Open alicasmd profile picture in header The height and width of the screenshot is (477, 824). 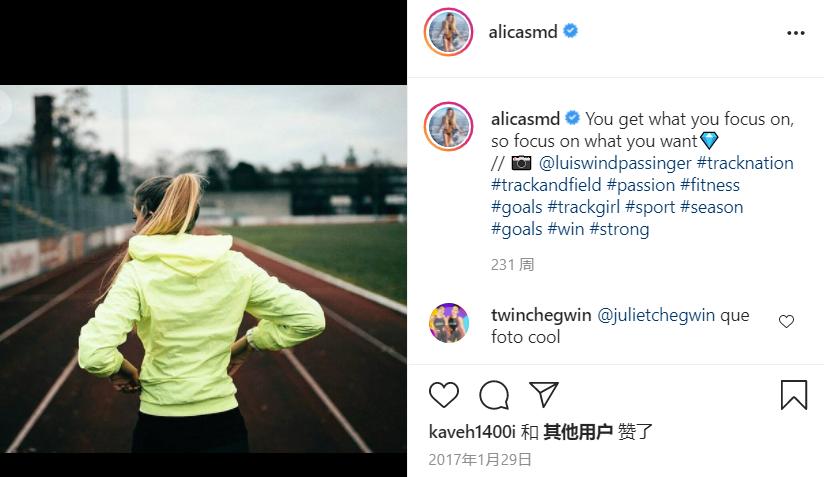448,32
